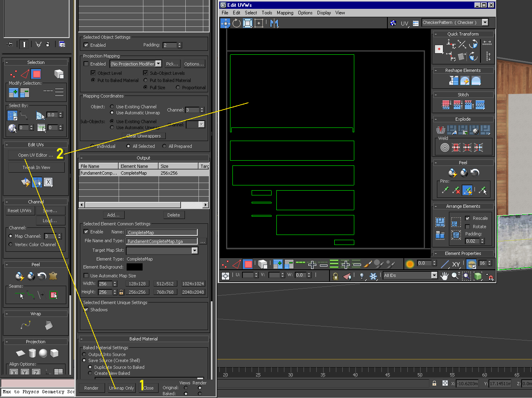Select the Rotate tool in Edit UVWs toolbar
Screen dimensions: 532x398
pyautogui.click(x=236, y=23)
